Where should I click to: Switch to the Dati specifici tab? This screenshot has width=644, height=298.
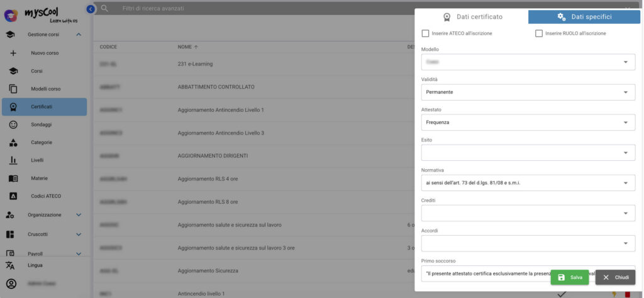pyautogui.click(x=584, y=17)
